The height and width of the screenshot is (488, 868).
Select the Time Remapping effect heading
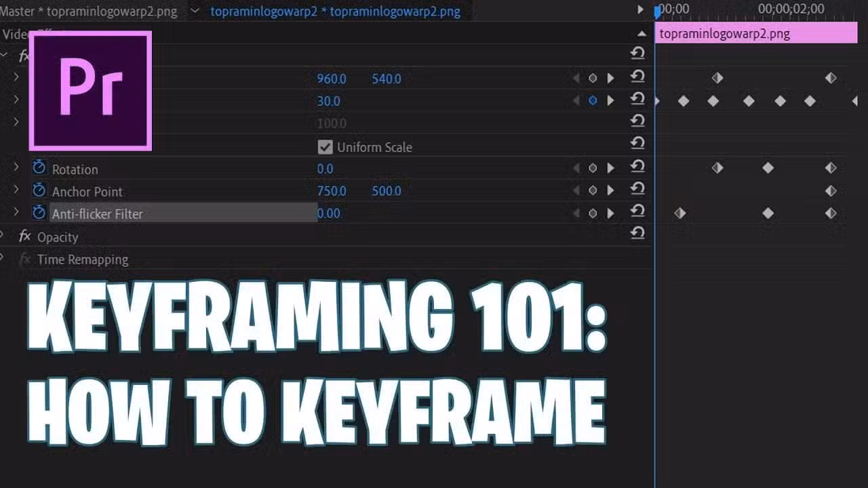tap(83, 260)
